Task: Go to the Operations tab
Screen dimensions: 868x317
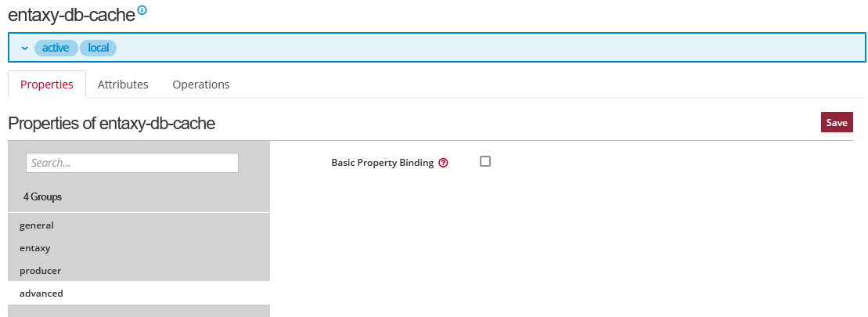Action: [201, 85]
